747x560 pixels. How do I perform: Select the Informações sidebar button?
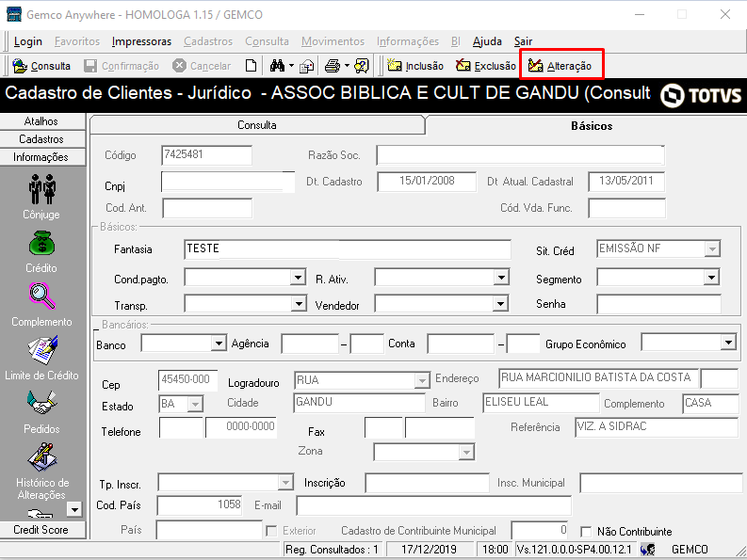tap(42, 157)
